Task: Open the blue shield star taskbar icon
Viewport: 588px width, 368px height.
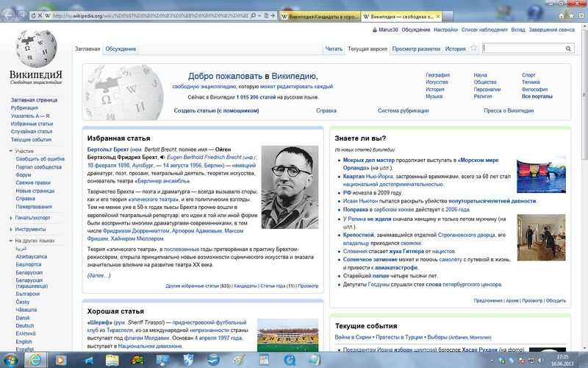Action: pyautogui.click(x=188, y=360)
